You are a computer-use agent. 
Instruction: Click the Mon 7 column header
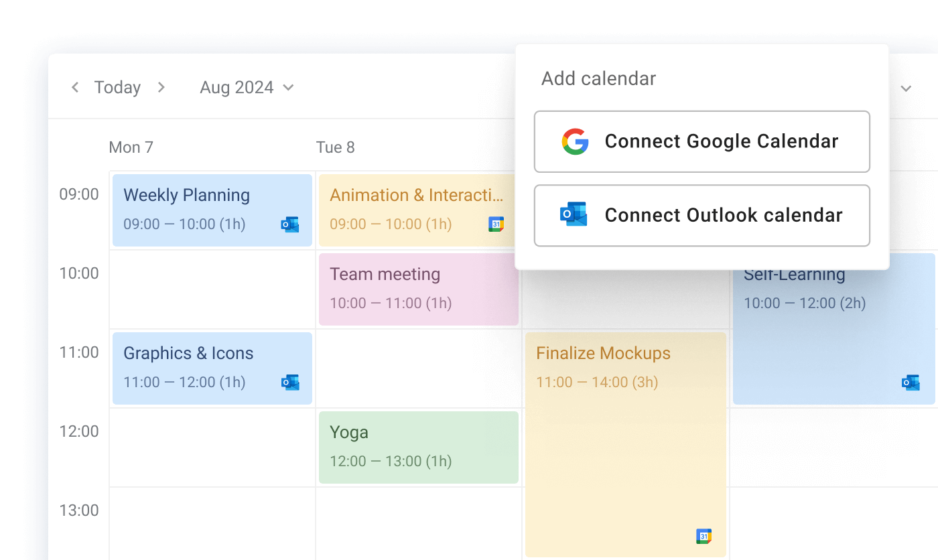click(131, 147)
